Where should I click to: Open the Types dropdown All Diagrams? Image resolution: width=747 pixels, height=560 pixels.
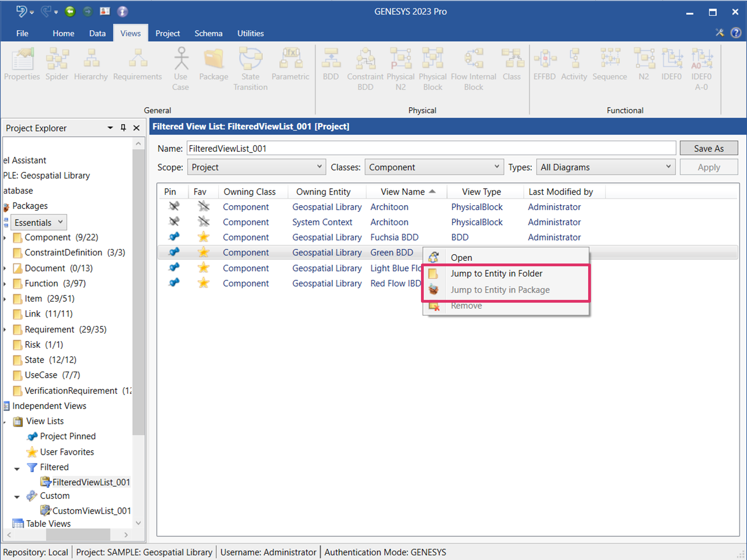(x=605, y=167)
